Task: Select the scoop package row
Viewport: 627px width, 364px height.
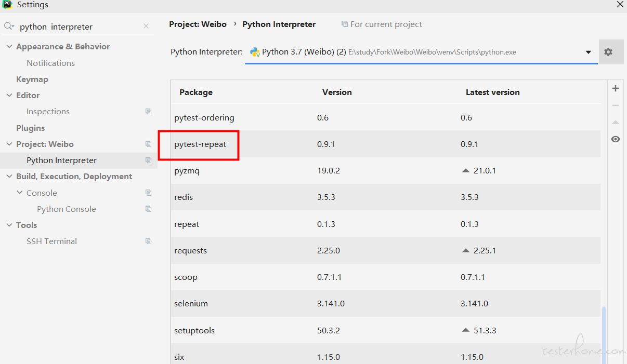Action: point(385,277)
